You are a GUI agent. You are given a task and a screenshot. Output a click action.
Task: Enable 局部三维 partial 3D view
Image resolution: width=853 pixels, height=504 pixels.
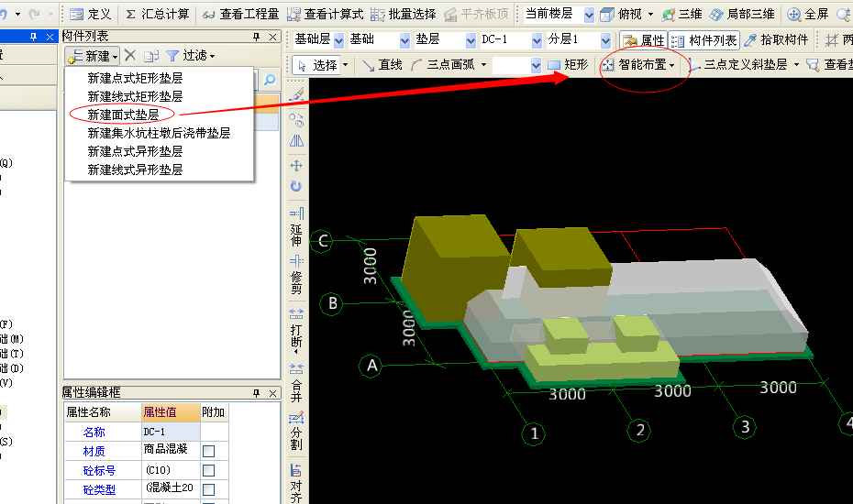(x=742, y=14)
